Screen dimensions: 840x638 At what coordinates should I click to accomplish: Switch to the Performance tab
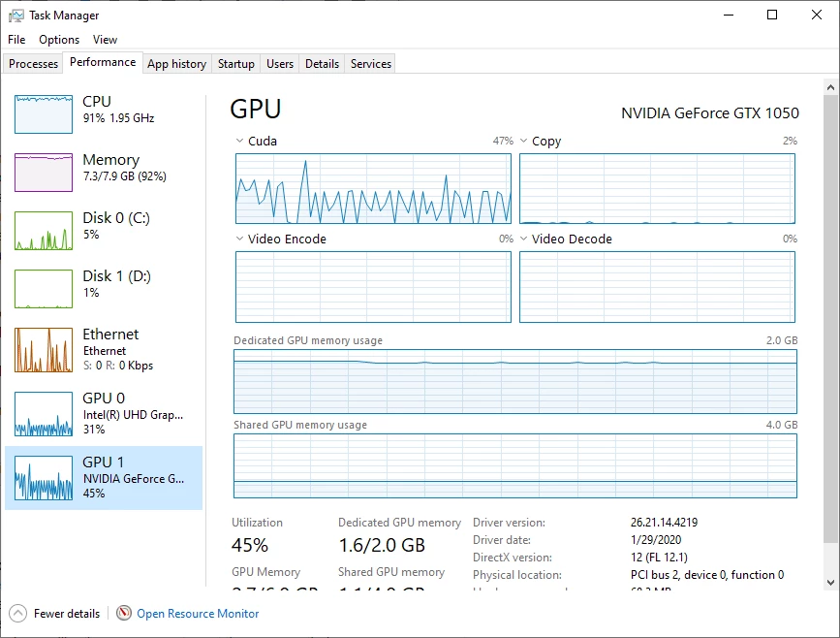tap(103, 62)
